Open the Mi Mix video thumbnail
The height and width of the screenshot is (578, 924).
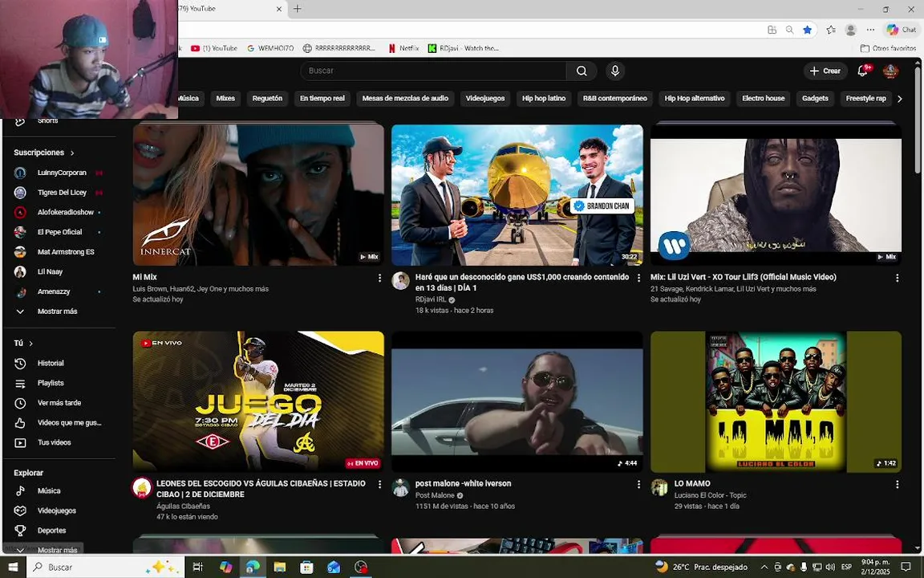click(258, 194)
